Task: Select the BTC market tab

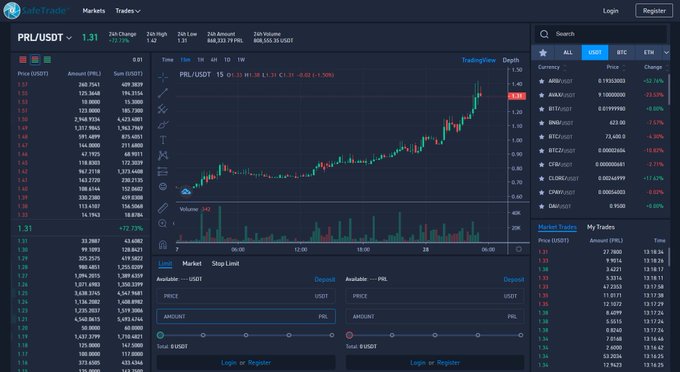Action: tap(621, 52)
